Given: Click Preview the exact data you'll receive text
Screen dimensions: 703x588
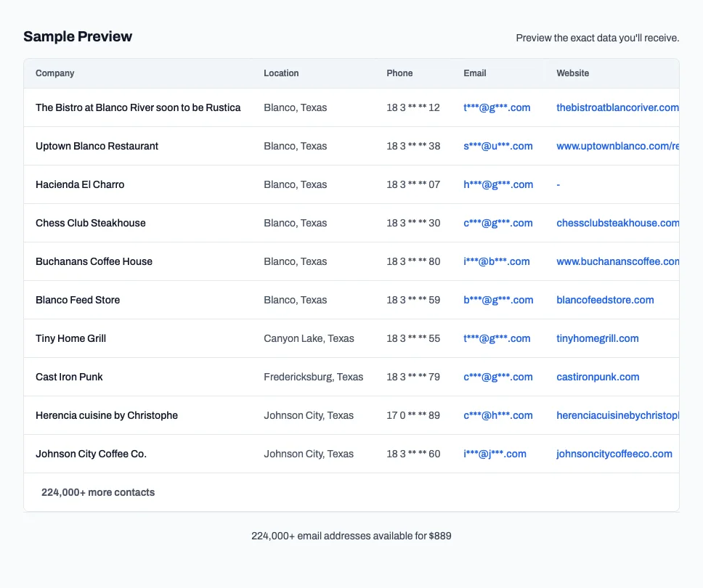Looking at the screenshot, I should [597, 38].
